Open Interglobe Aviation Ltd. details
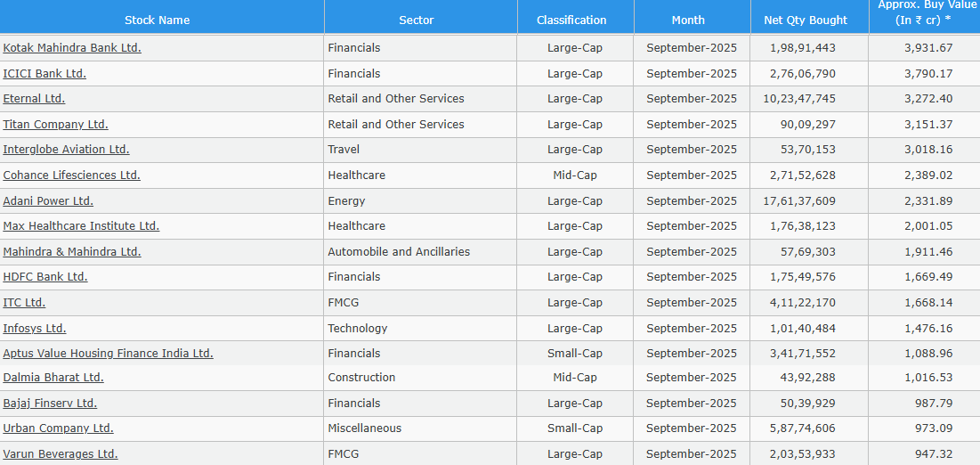This screenshot has width=980, height=465. tap(66, 150)
